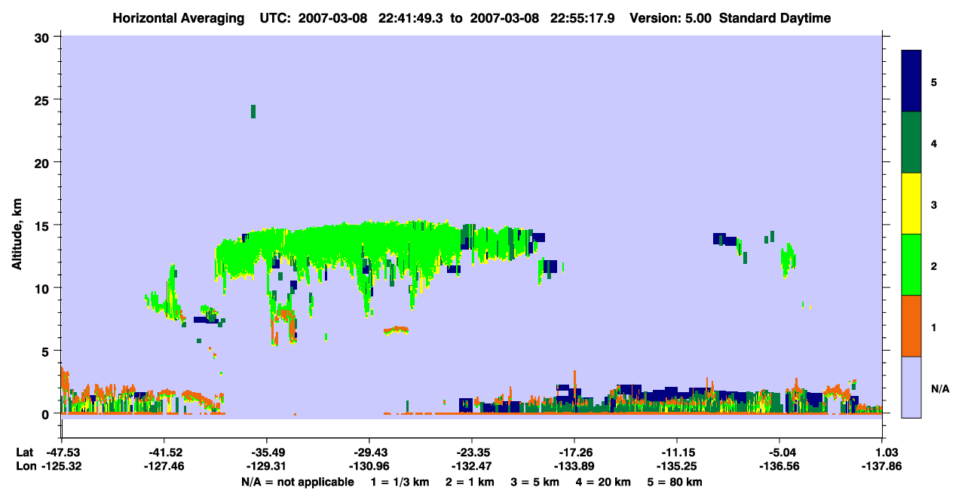Image resolution: width=980 pixels, height=503 pixels.
Task: Click the 'N/A = not applicable' legend text
Action: coord(297,482)
